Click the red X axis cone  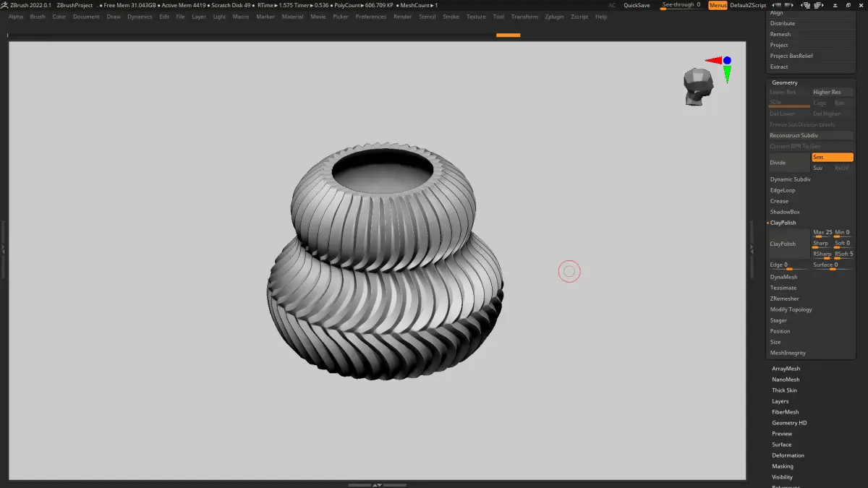pyautogui.click(x=713, y=61)
